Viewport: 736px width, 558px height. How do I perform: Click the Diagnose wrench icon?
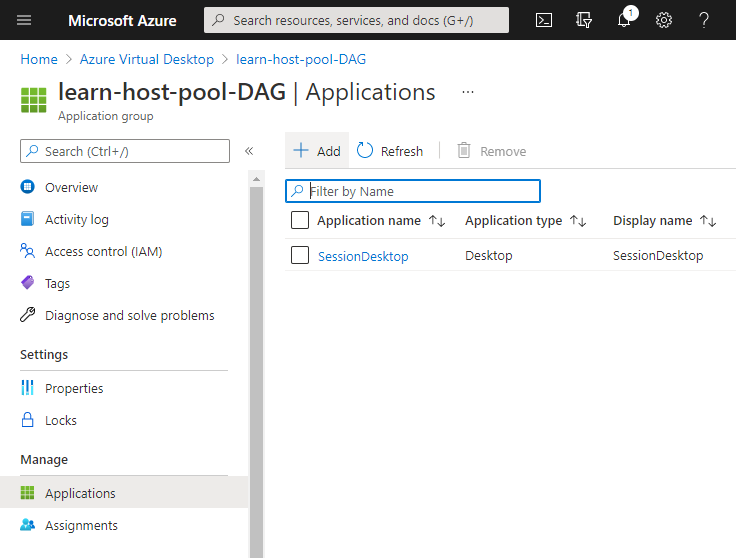click(28, 314)
